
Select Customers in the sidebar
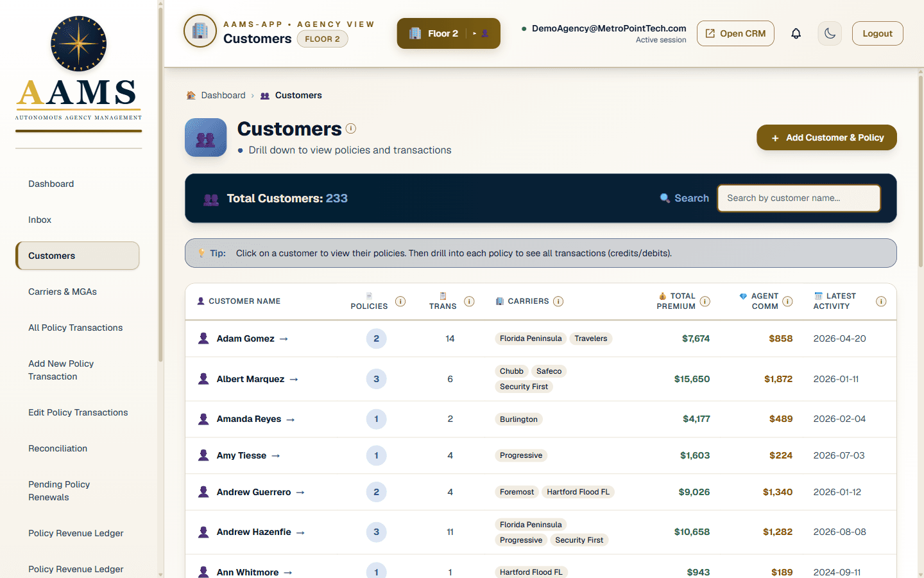click(x=78, y=256)
